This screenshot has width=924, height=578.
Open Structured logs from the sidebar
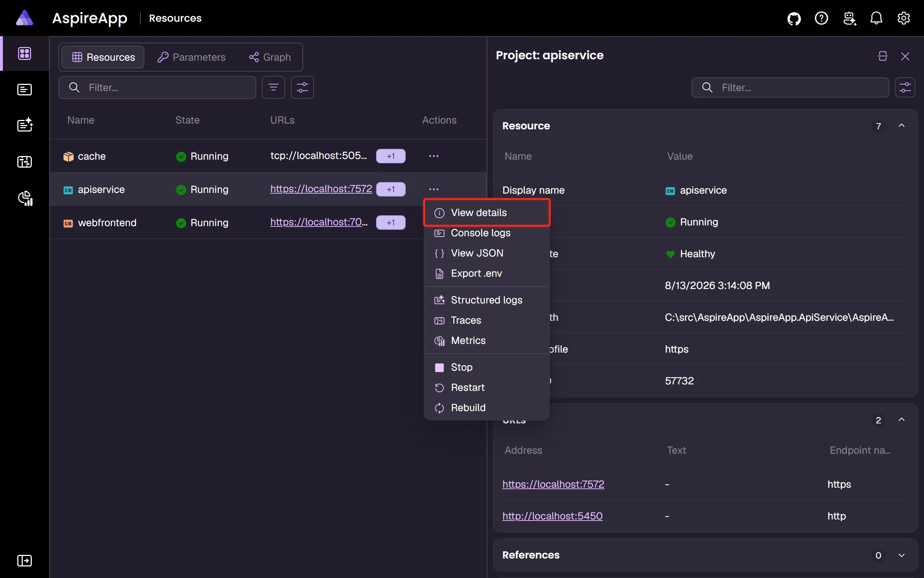[x=25, y=125]
